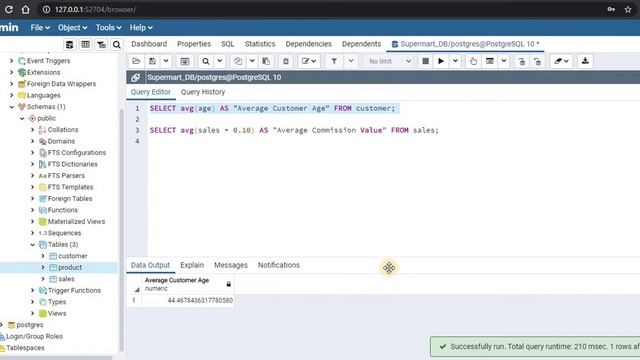The width and height of the screenshot is (640, 360).
Task: Open the Tools menu
Action: 108,27
